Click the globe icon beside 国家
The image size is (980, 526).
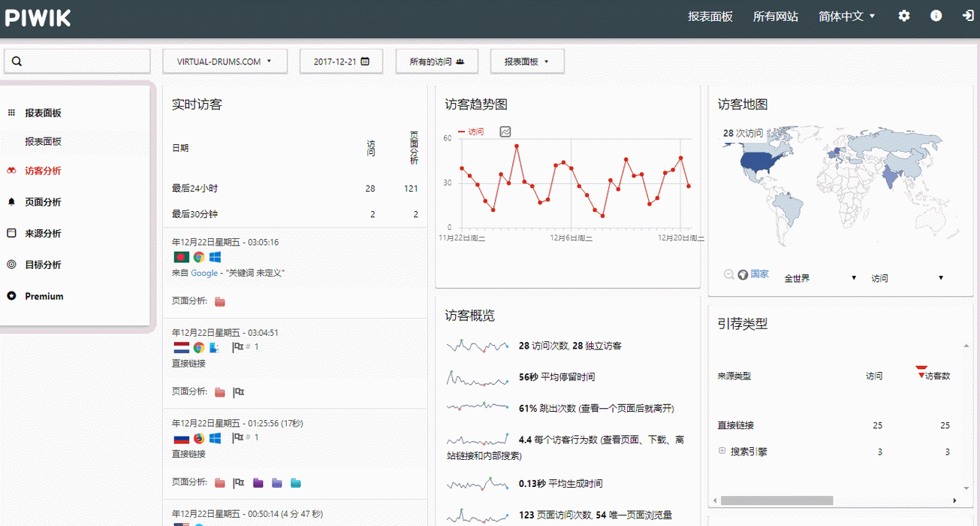coord(741,274)
